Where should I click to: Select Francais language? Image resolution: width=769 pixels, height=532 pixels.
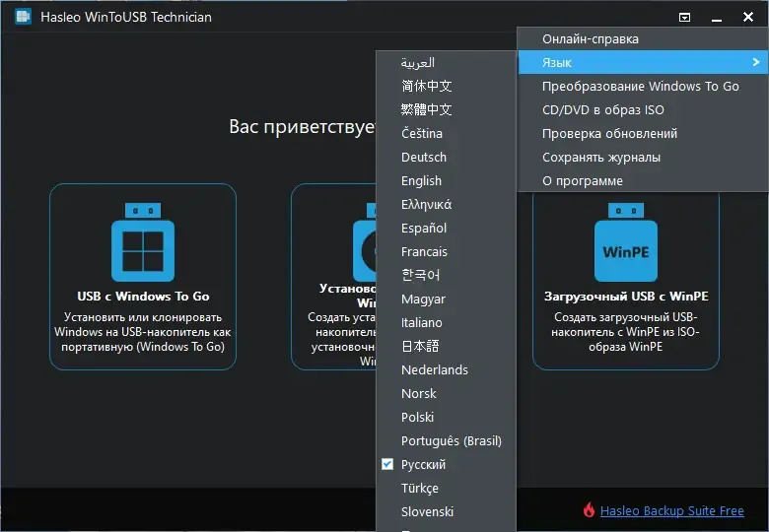click(x=446, y=251)
